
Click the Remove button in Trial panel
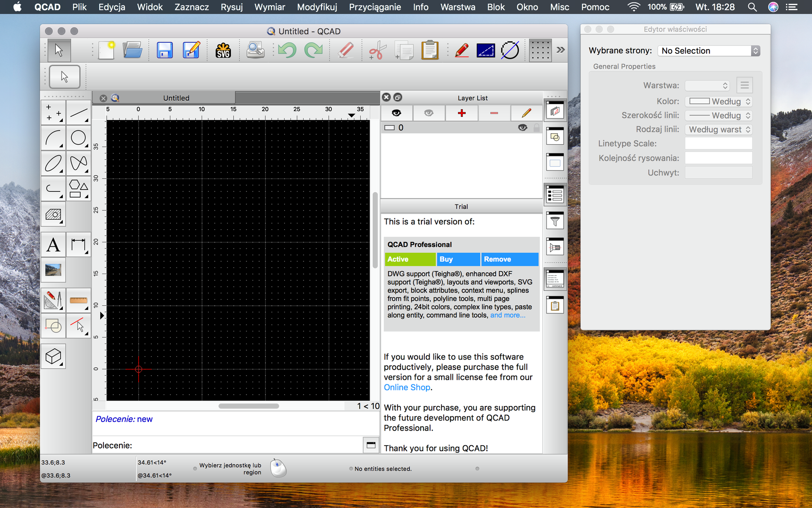point(510,259)
